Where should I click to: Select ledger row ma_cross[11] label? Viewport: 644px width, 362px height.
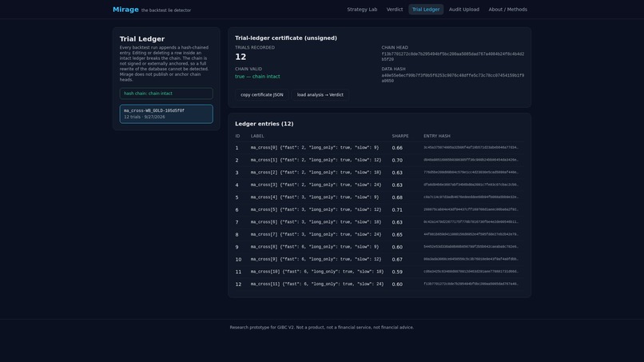coord(317,284)
